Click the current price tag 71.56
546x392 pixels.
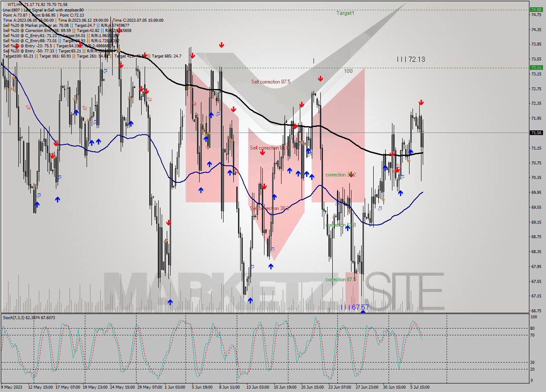click(536, 133)
